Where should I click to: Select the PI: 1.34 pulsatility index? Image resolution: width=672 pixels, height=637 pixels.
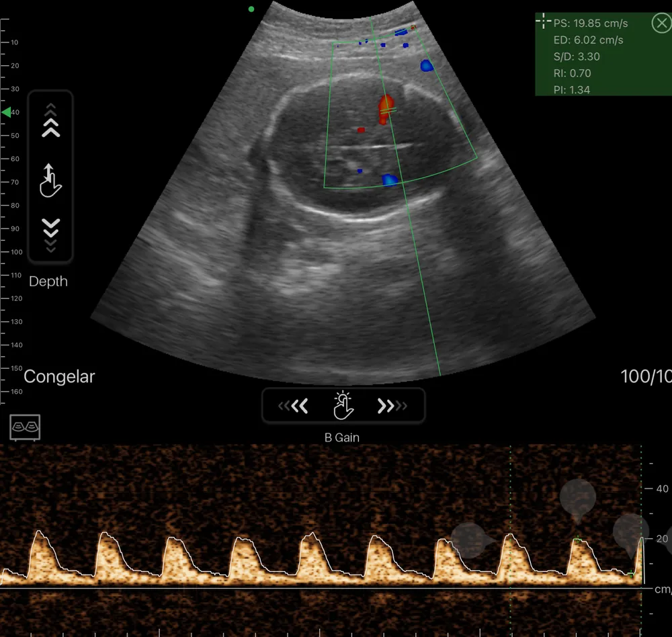(x=572, y=90)
